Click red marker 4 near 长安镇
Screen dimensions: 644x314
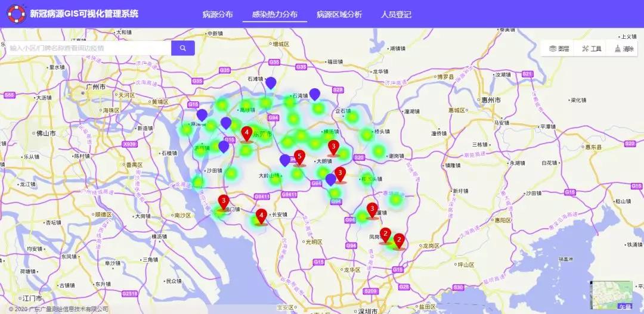pos(261,216)
